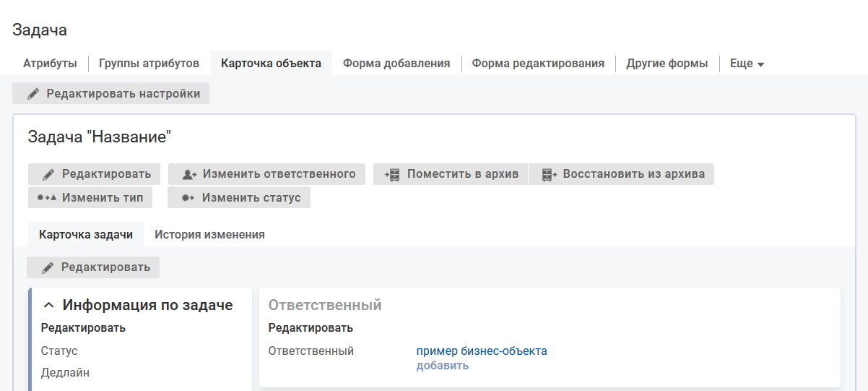This screenshot has height=391, width=868.
Task: Open the Группы атрибутов tab
Action: 149,64
